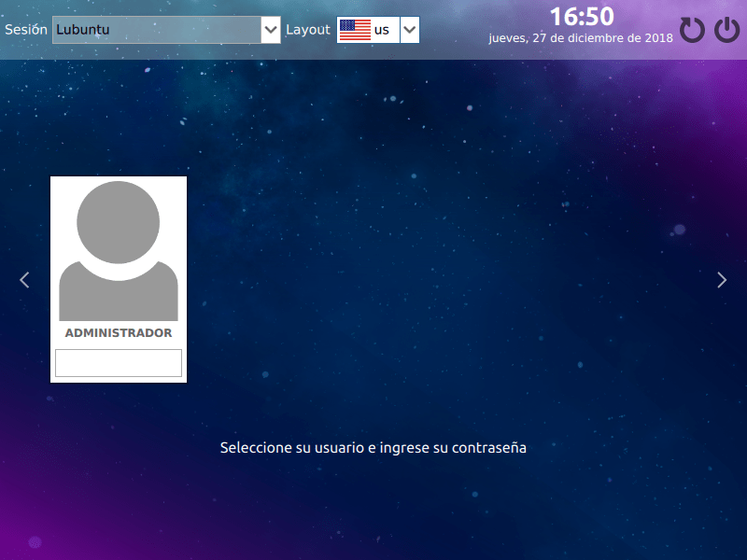Browse to next user with right arrow

point(722,279)
